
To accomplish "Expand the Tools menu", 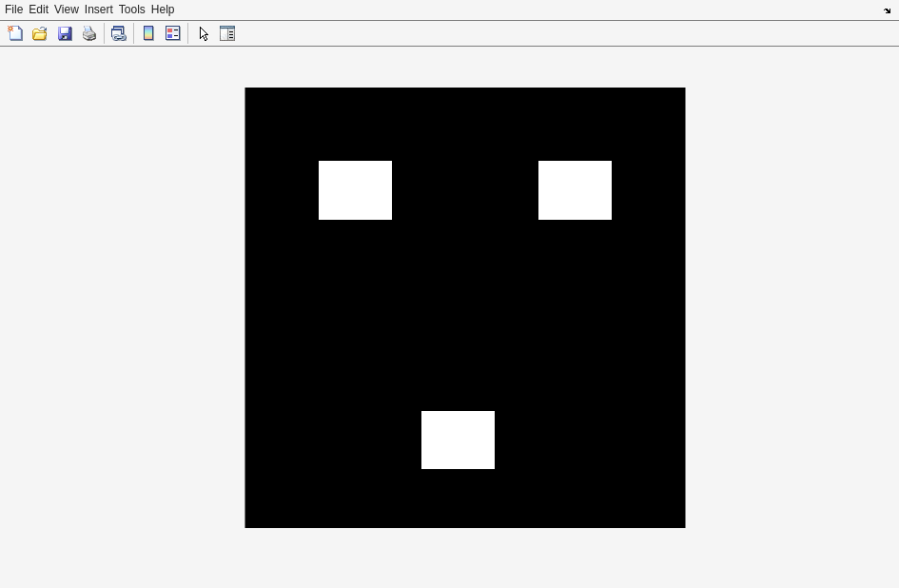I will click(x=131, y=10).
